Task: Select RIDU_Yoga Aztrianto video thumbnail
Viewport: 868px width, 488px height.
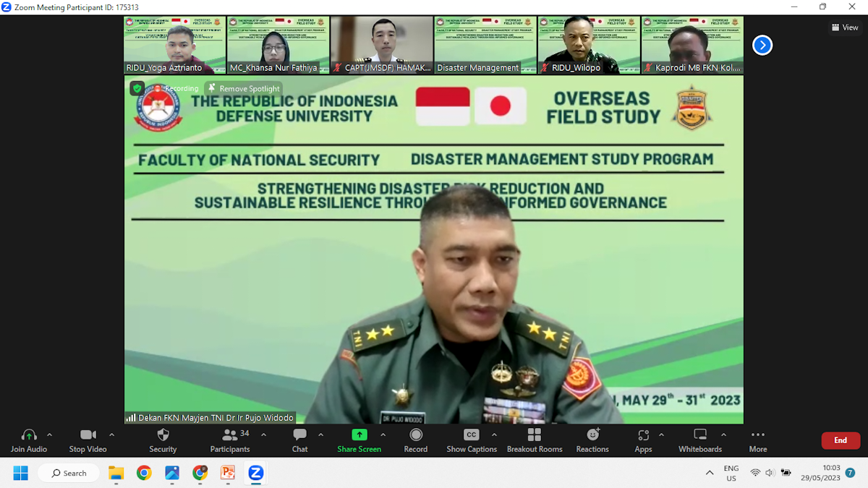Action: coord(175,45)
